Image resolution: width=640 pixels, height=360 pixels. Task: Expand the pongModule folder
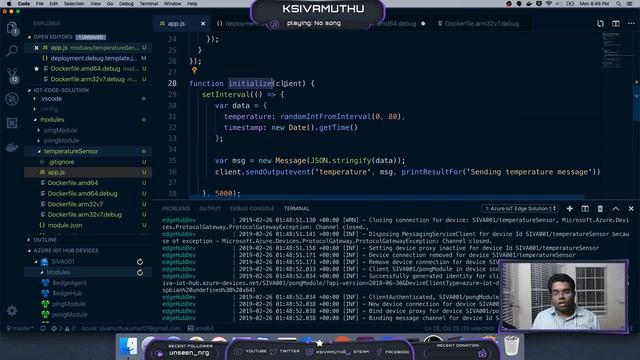[x=39, y=140]
